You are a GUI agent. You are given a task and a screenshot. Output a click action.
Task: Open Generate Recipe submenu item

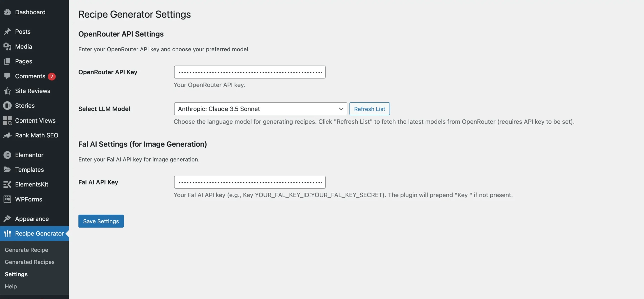[x=26, y=250]
